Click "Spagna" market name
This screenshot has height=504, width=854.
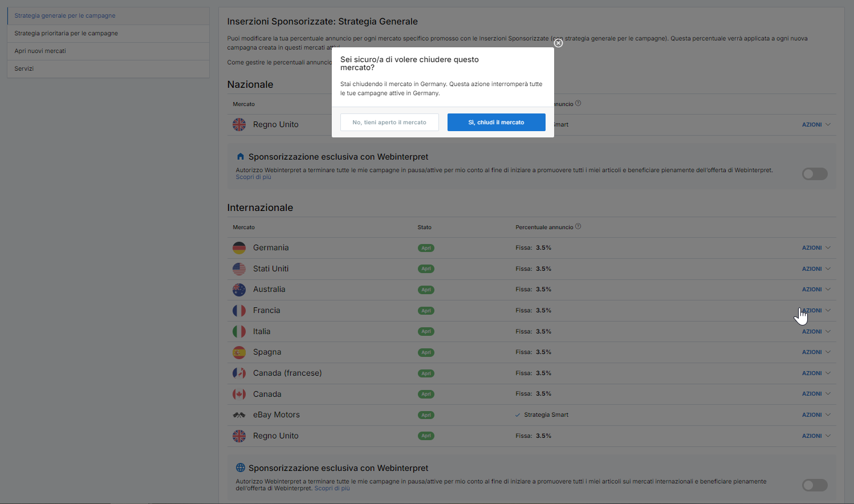point(267,352)
